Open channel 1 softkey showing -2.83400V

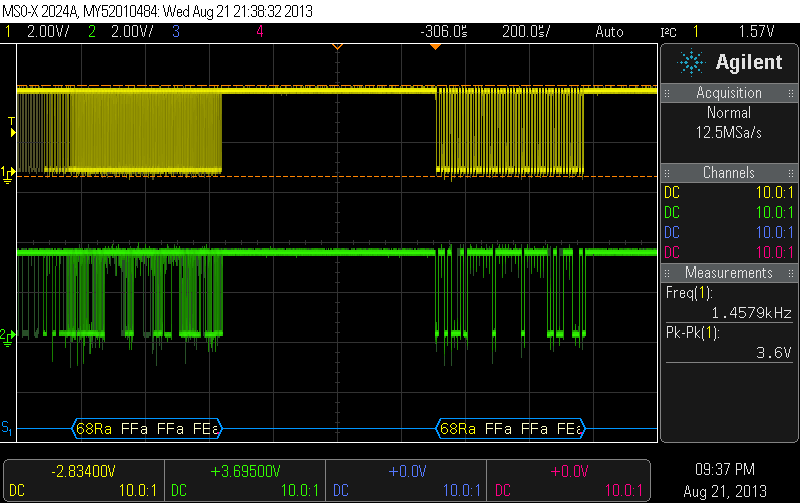pyautogui.click(x=84, y=481)
